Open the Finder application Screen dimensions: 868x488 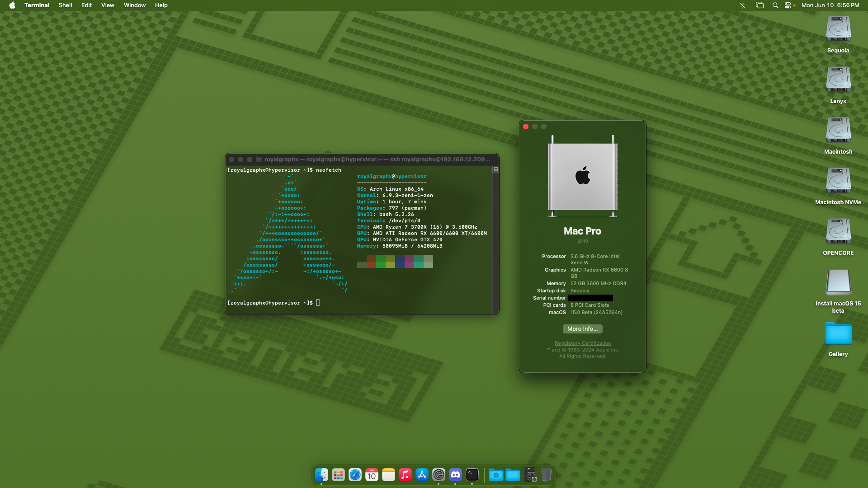321,475
